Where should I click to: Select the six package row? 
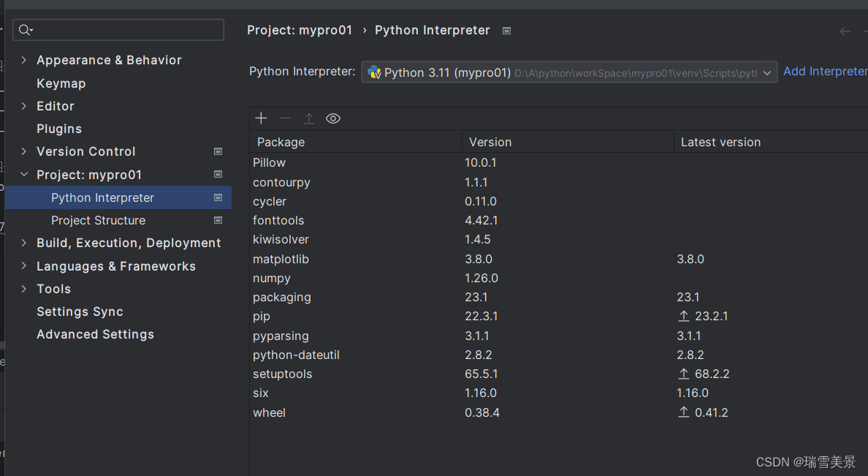[x=559, y=393]
